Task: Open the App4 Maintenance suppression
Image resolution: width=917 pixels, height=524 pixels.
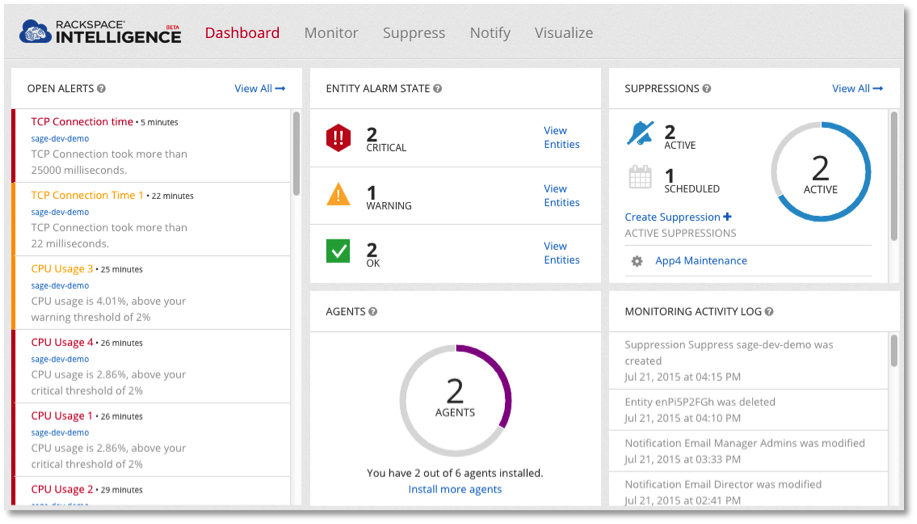Action: (701, 261)
